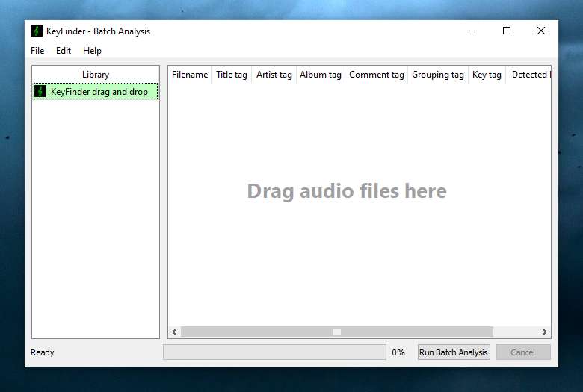Click the treble clef icon beside KeyFinder drag and drop
583x392 pixels.
coord(40,91)
